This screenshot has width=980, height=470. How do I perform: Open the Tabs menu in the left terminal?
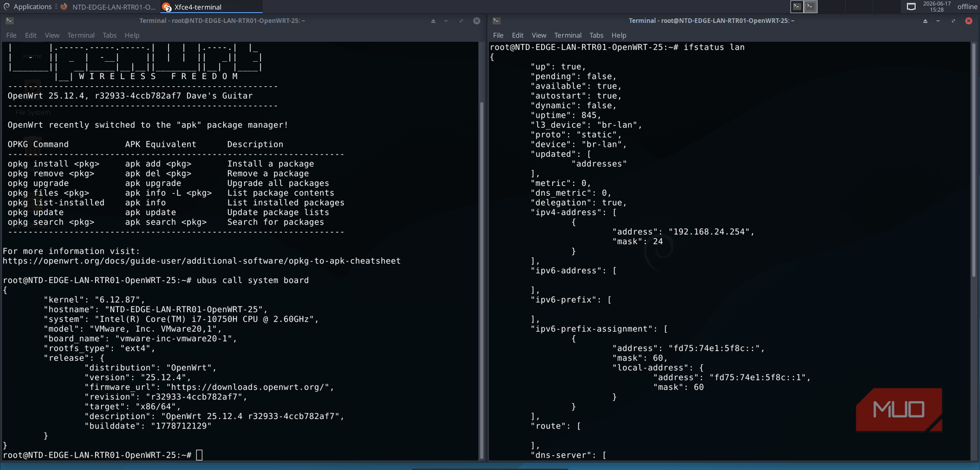point(109,35)
